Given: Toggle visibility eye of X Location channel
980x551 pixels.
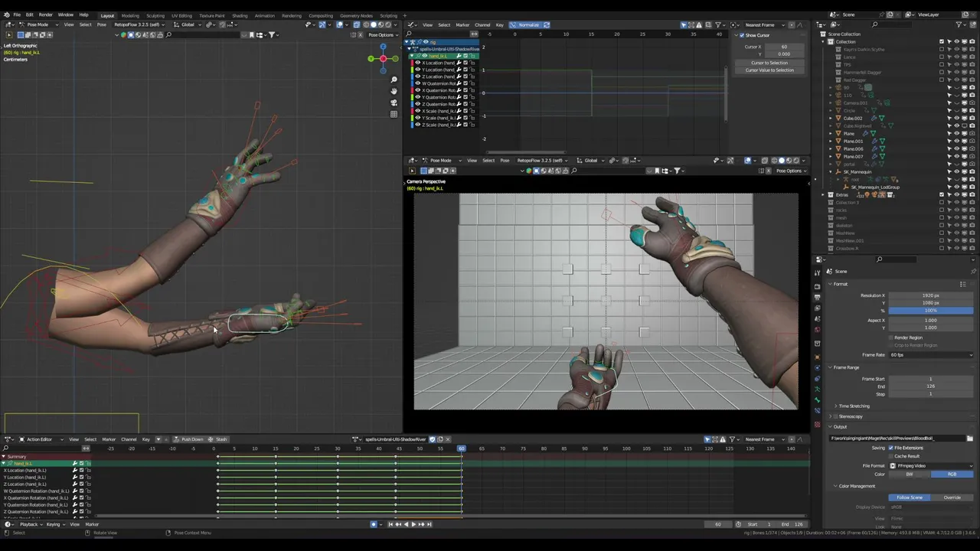Looking at the screenshot, I should coord(417,63).
